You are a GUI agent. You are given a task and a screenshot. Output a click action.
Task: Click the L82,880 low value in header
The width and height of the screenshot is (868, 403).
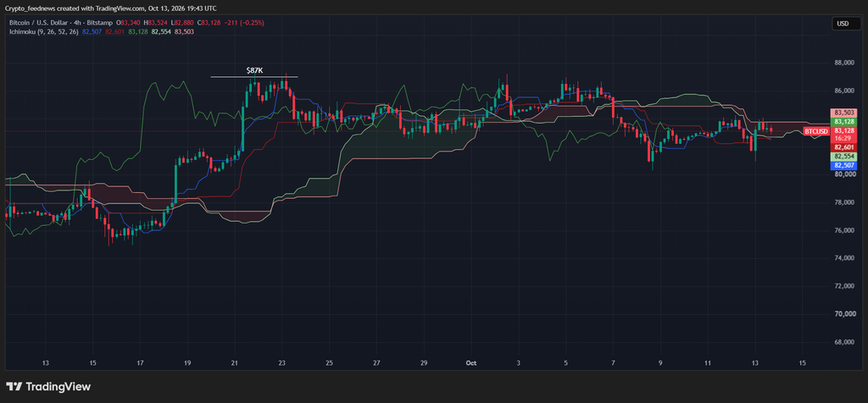tap(183, 23)
